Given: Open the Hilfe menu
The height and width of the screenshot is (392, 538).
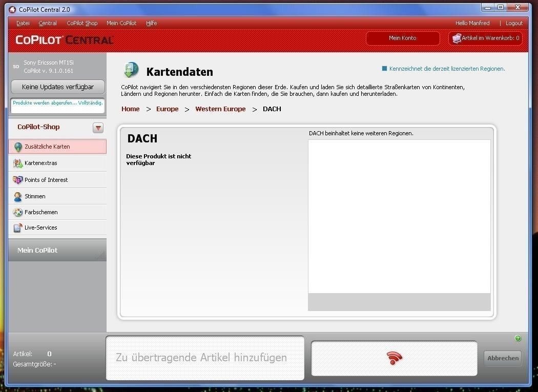Looking at the screenshot, I should point(151,23).
